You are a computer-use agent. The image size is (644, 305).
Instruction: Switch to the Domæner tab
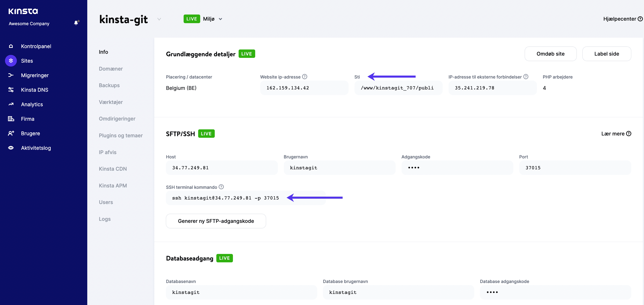pyautogui.click(x=111, y=69)
